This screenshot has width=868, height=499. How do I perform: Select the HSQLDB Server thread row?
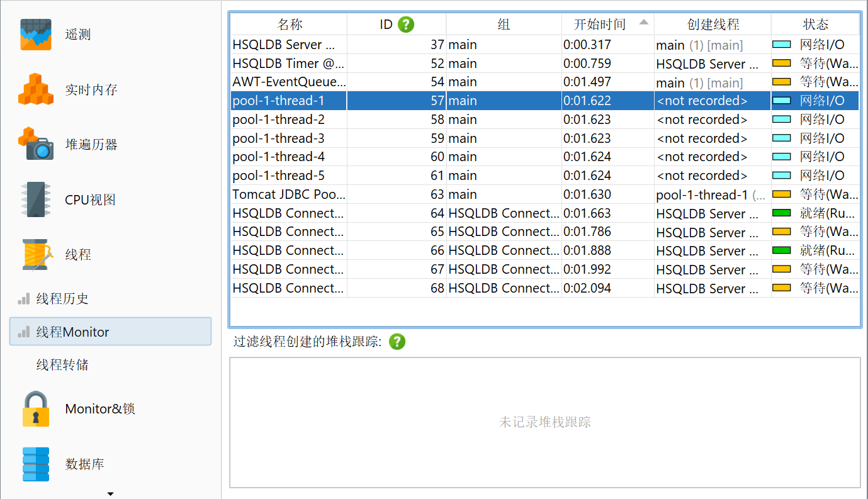click(x=545, y=45)
